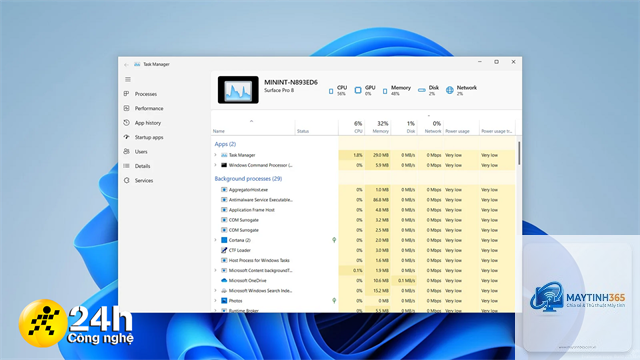Click the Disk indicator icon in header
This screenshot has height=360, width=640.
pyautogui.click(x=422, y=90)
